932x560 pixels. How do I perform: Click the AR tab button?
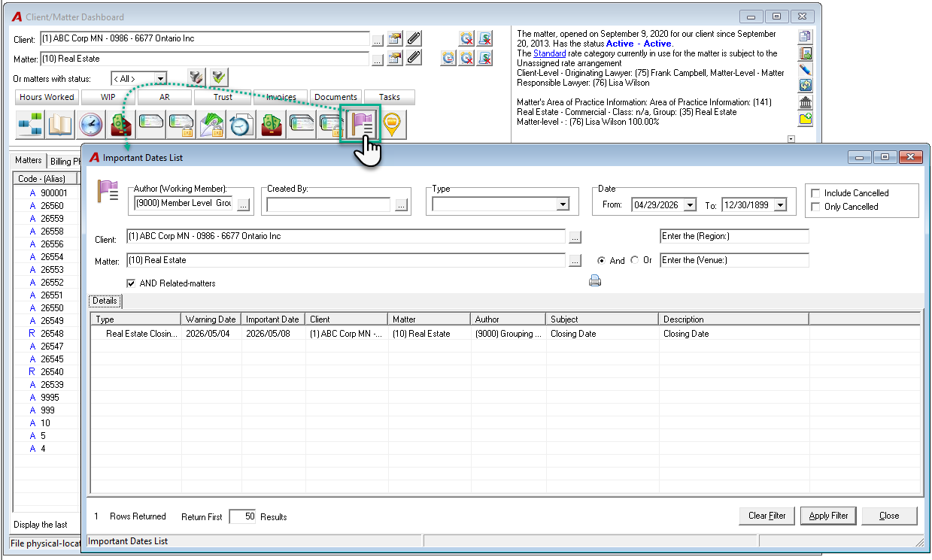point(164,97)
